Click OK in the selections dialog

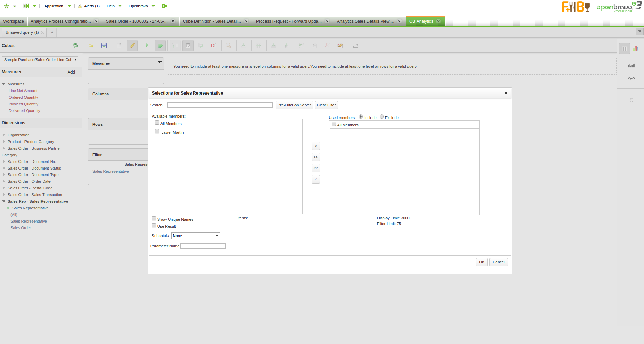[x=481, y=262]
